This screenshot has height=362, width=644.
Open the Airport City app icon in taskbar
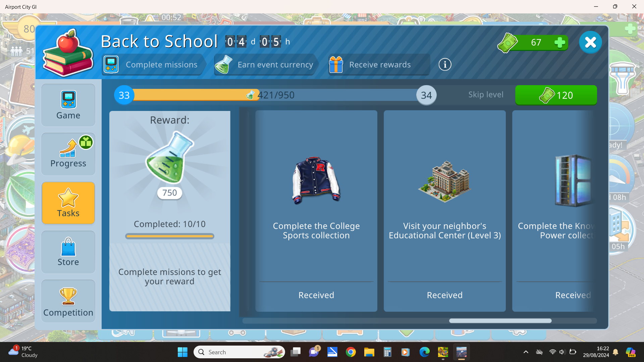461,352
